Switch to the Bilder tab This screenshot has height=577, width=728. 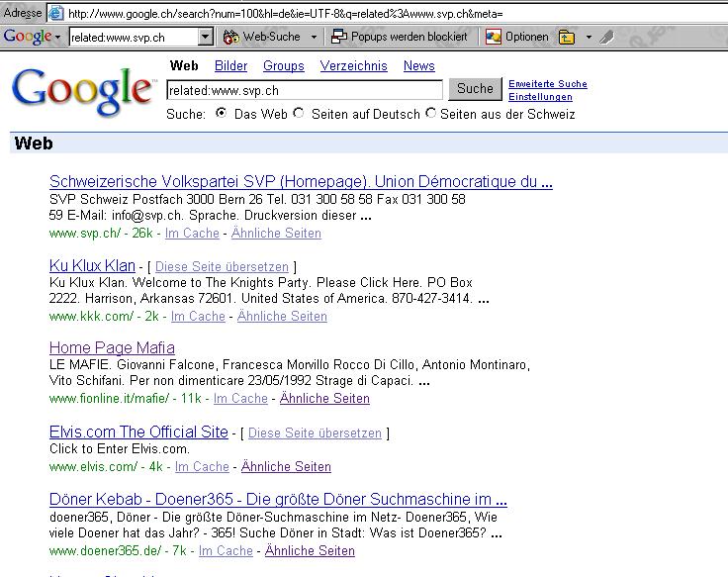pos(230,66)
